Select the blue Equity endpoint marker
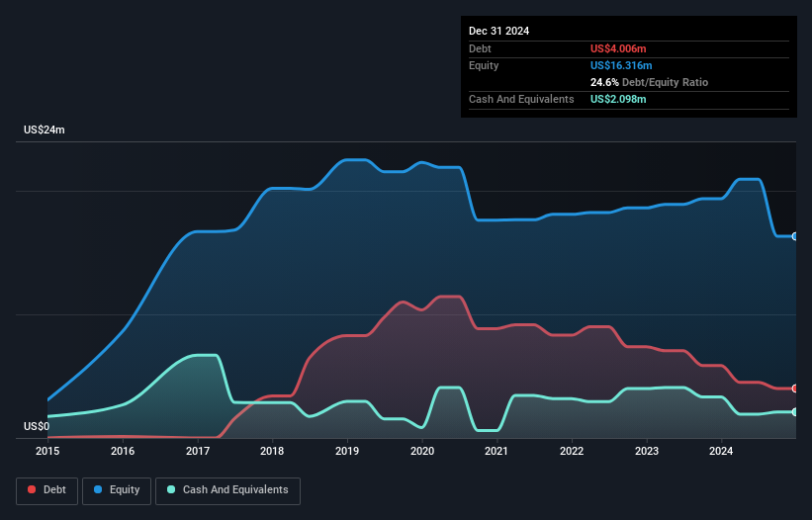This screenshot has height=520, width=812. tap(795, 236)
